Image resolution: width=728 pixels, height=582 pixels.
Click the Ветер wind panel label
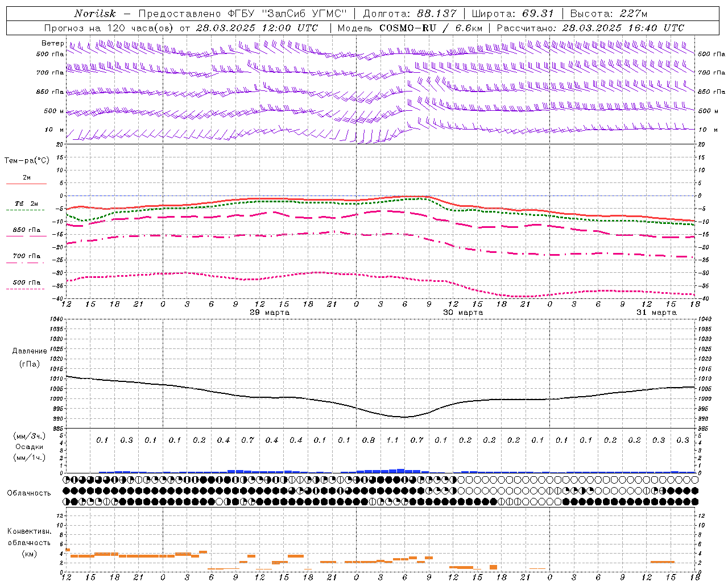(52, 43)
